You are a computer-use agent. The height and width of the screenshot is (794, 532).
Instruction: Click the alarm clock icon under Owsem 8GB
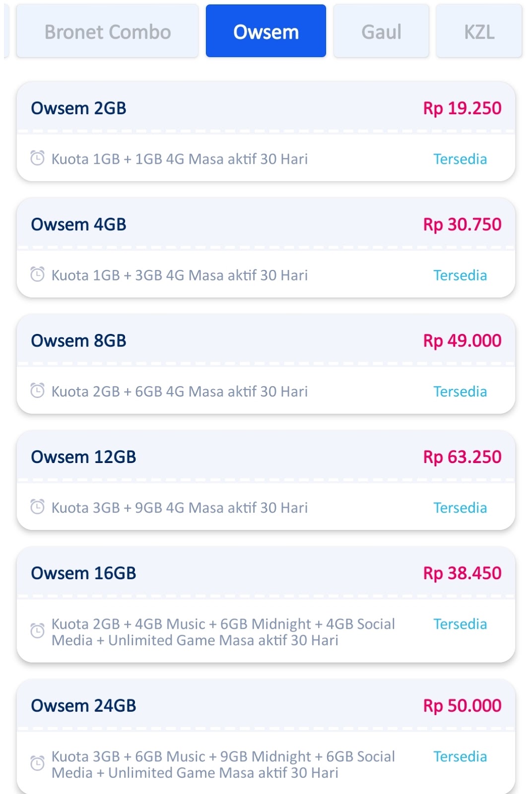(38, 391)
